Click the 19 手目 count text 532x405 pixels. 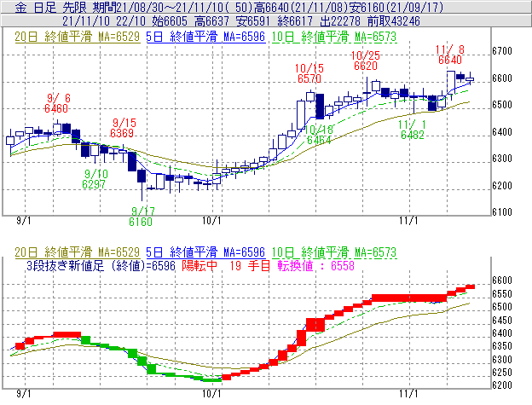[249, 265]
